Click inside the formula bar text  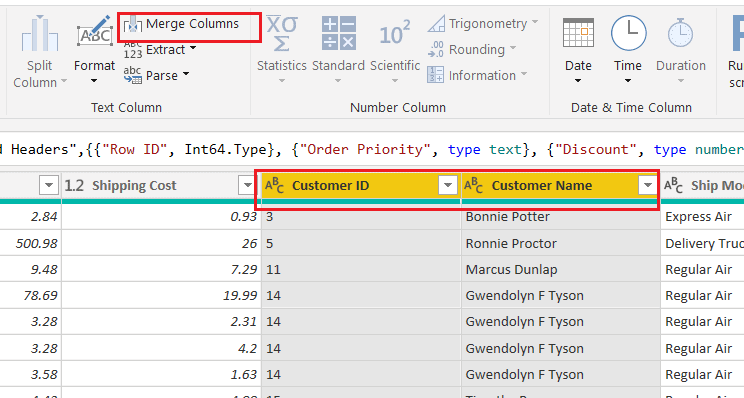pyautogui.click(x=372, y=149)
